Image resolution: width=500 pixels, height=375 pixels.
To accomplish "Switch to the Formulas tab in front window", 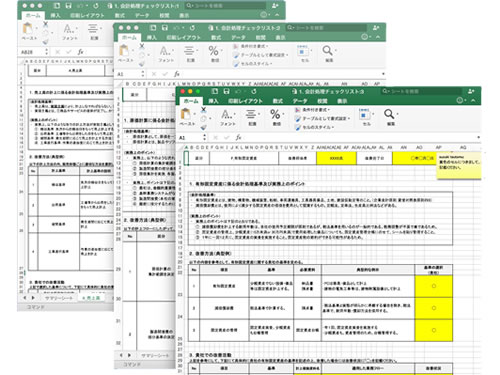I will 277,101.
